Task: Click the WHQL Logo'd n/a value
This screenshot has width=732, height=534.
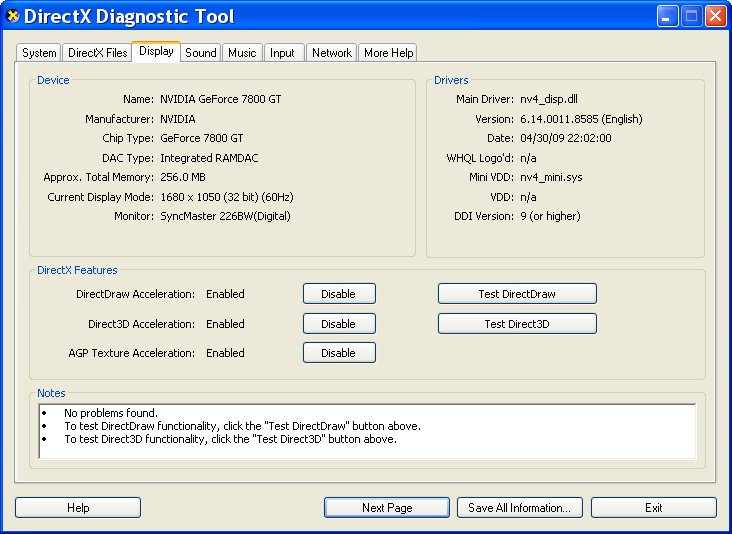Action: (x=528, y=158)
